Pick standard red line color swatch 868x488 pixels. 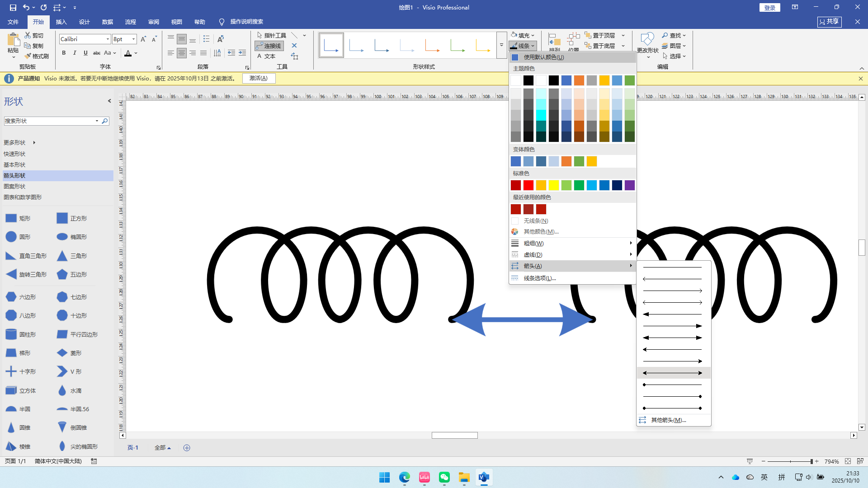(x=528, y=185)
